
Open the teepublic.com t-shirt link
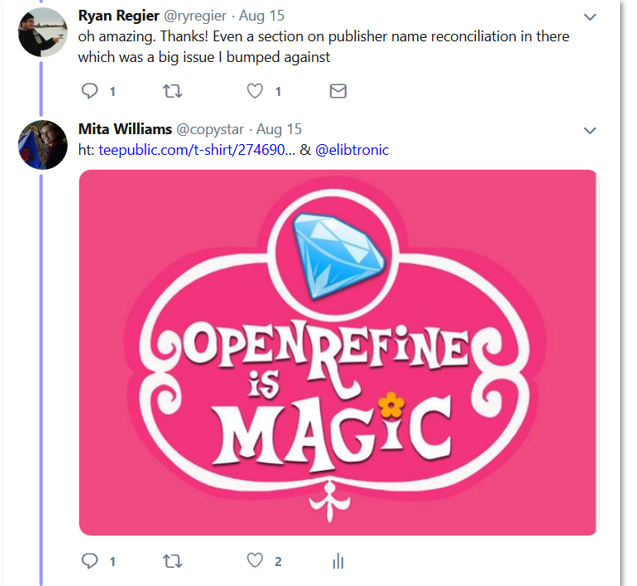[x=197, y=150]
